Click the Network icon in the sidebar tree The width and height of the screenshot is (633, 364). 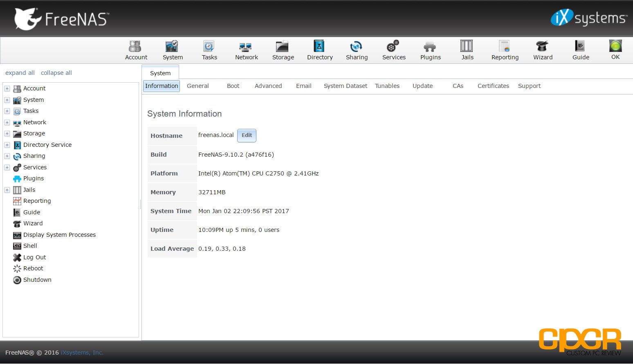coord(17,123)
